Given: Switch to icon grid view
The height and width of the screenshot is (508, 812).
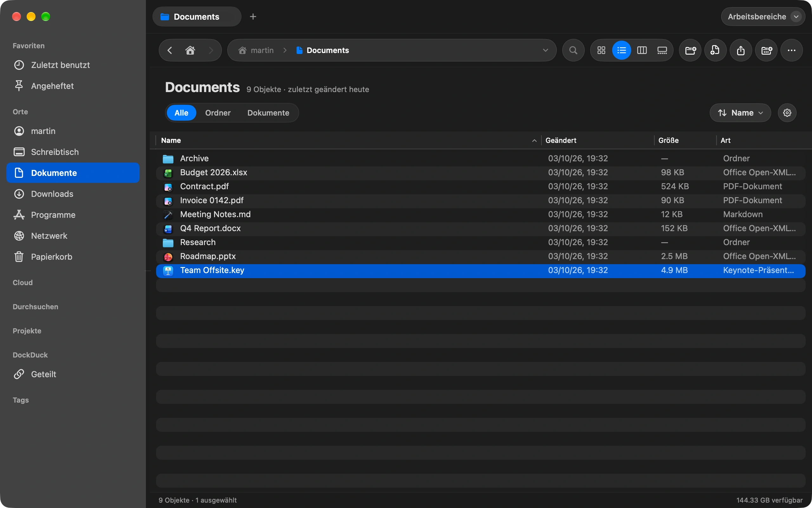Looking at the screenshot, I should pos(601,50).
